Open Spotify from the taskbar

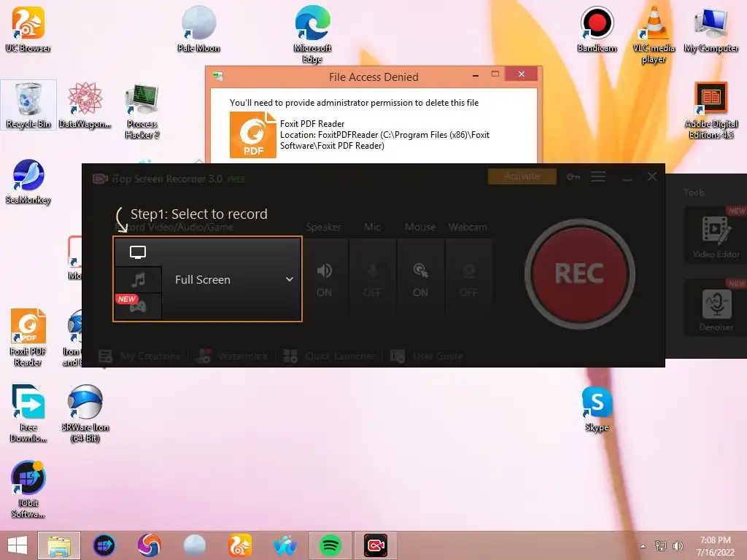tap(330, 545)
